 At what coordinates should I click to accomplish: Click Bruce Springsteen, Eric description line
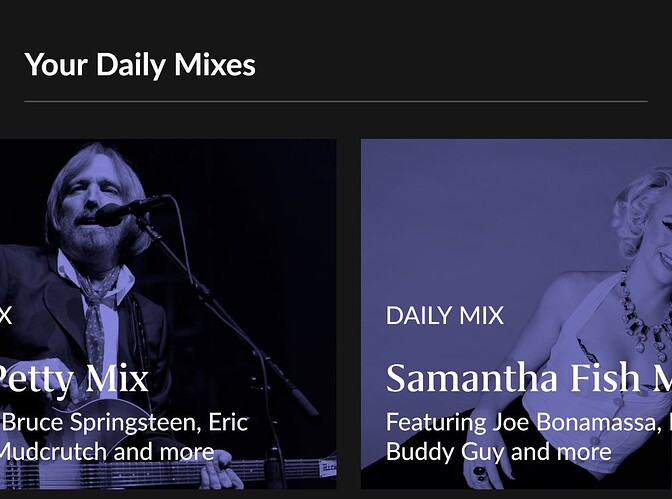(124, 422)
